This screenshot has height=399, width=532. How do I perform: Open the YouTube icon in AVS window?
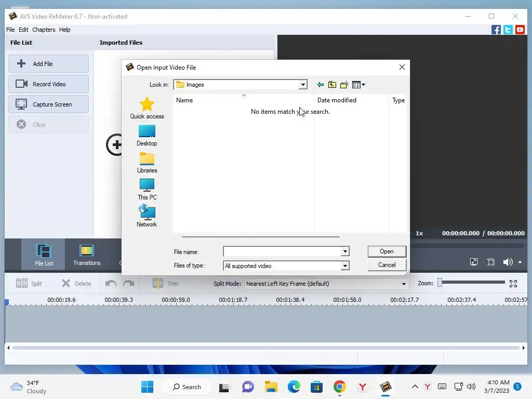pos(520,30)
